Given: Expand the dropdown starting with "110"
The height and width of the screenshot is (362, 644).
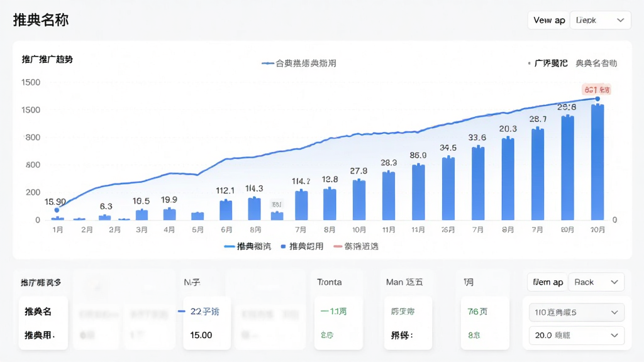Looking at the screenshot, I should click(576, 312).
